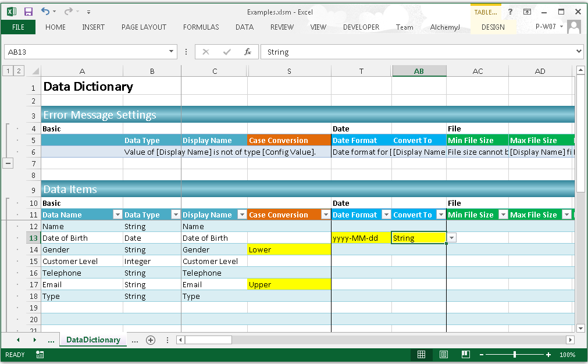Open dropdown for Convert To cell AB13
Viewport: 588px width, 364px height.
tap(452, 238)
